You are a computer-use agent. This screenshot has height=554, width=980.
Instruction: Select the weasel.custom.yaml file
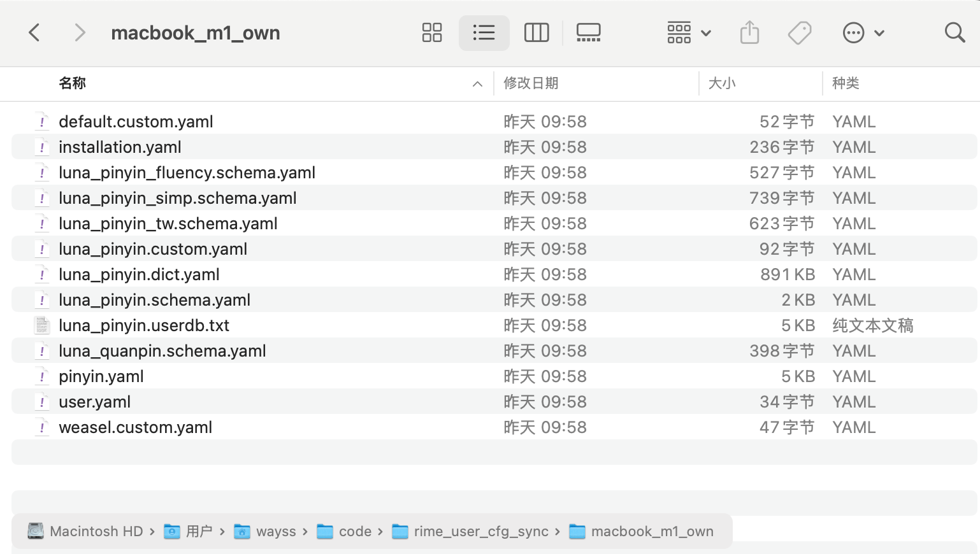click(x=494, y=427)
